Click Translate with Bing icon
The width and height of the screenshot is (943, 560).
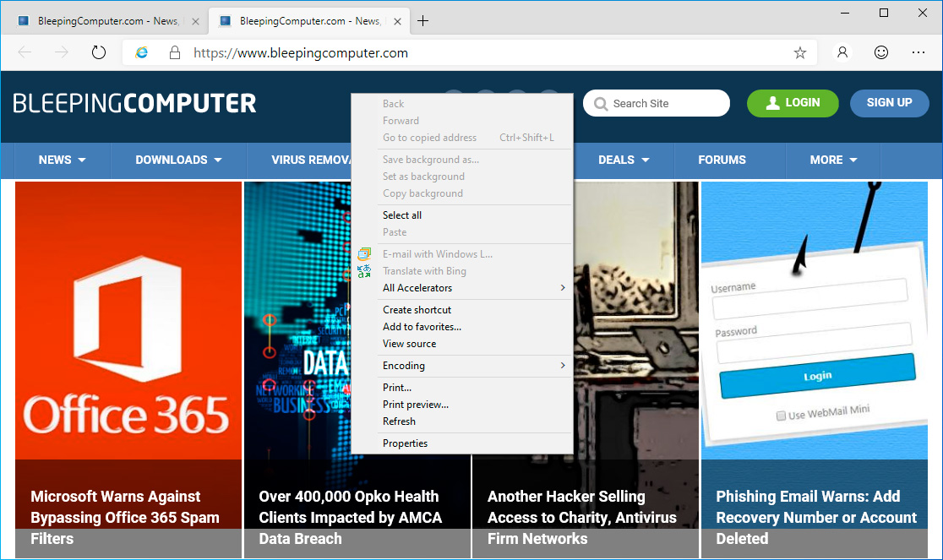click(x=364, y=271)
